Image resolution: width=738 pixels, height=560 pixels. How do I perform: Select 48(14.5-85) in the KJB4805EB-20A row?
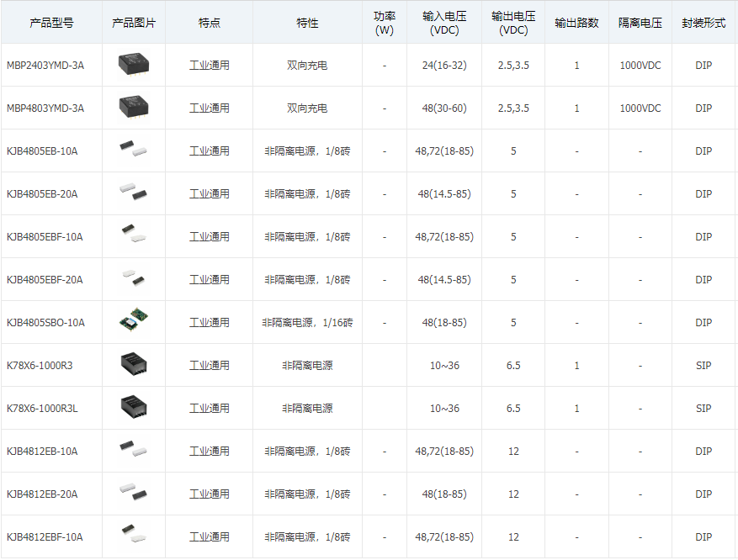pos(444,193)
